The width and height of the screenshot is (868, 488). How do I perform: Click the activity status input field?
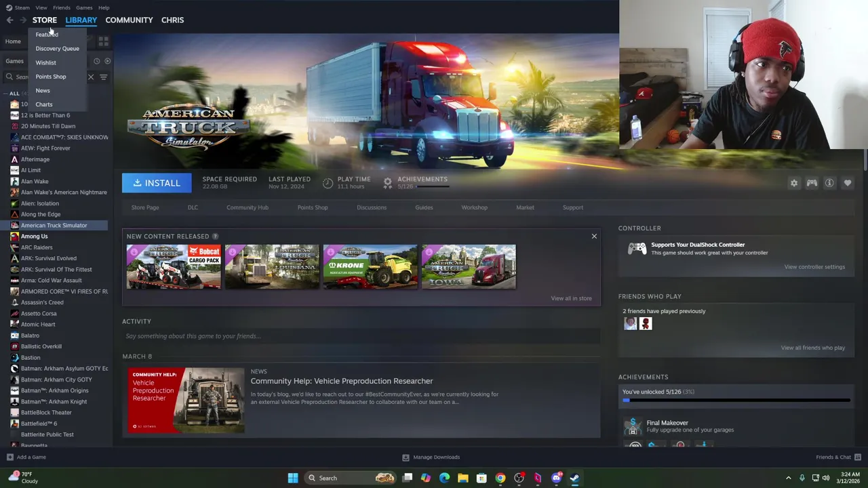click(x=361, y=336)
